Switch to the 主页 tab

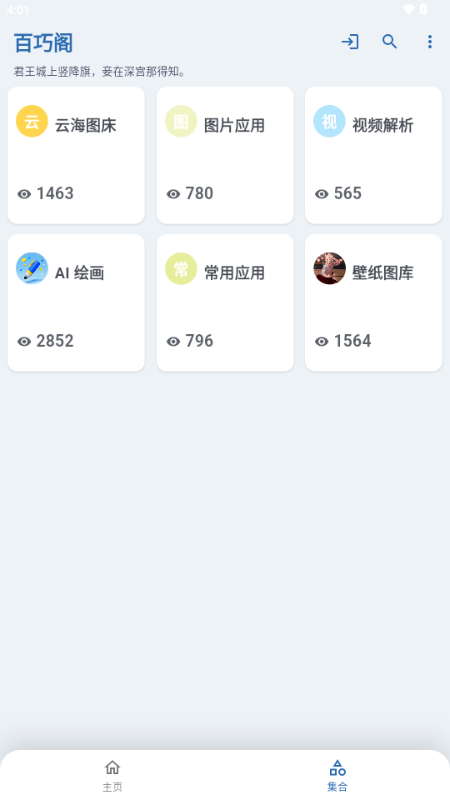point(112,775)
